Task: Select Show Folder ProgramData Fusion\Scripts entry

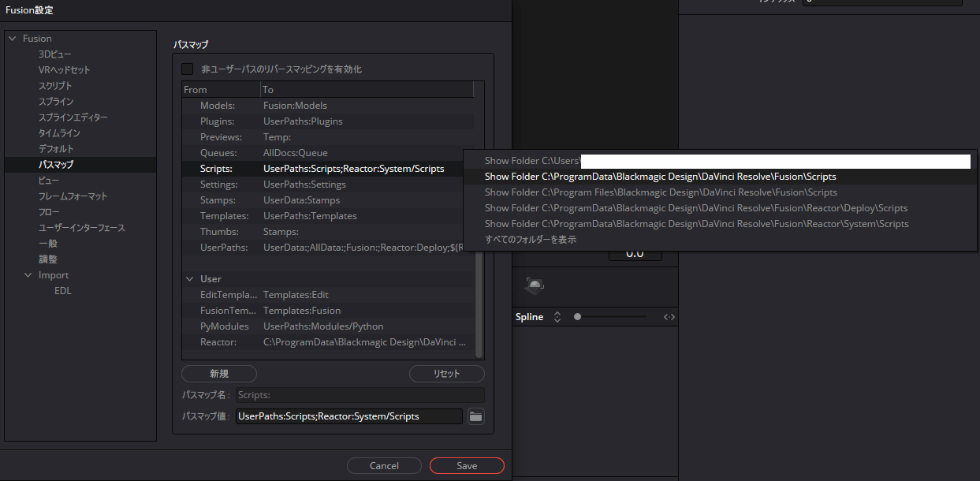Action: coord(719,177)
